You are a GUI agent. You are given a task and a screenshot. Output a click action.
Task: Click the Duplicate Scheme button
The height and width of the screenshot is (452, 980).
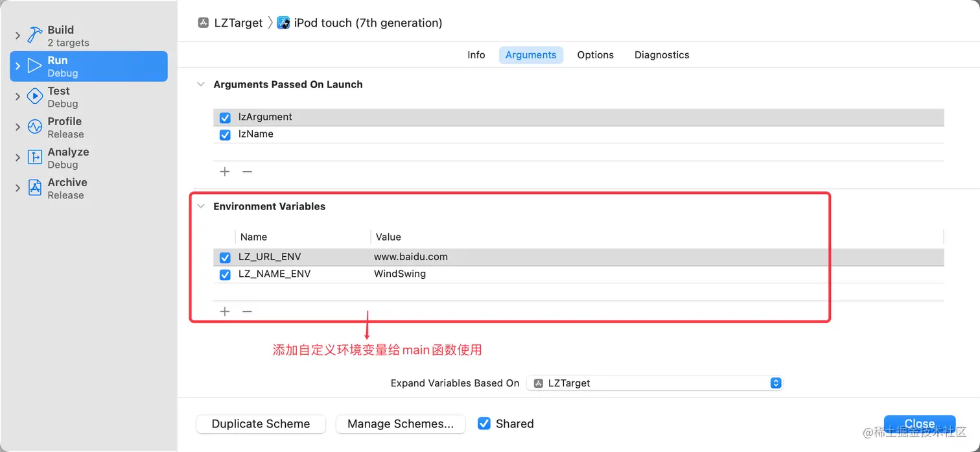click(261, 424)
